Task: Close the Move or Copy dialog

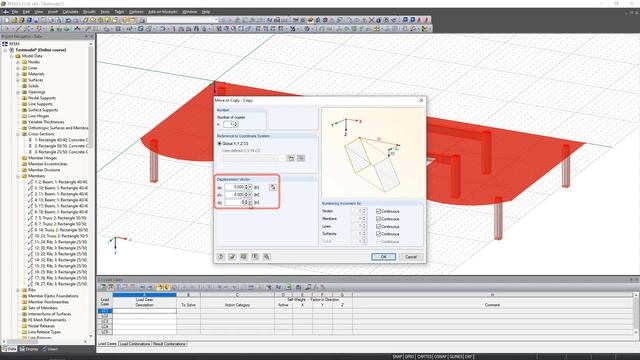Action: click(421, 100)
